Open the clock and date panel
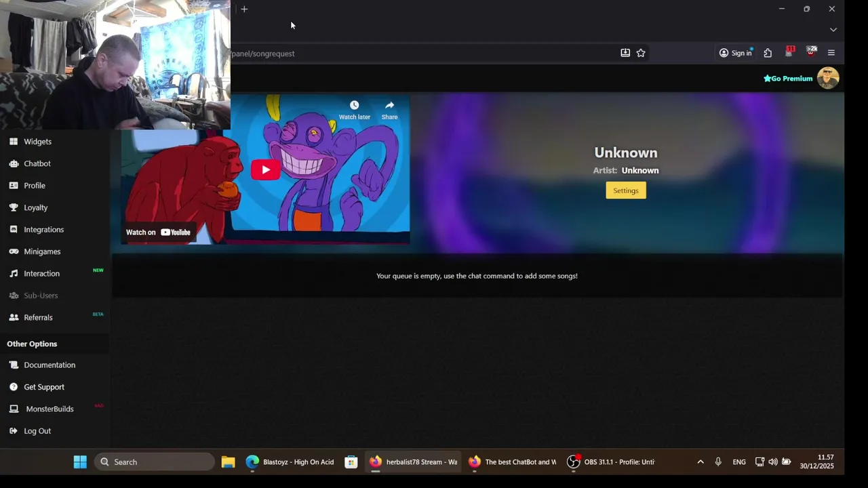 click(x=816, y=462)
